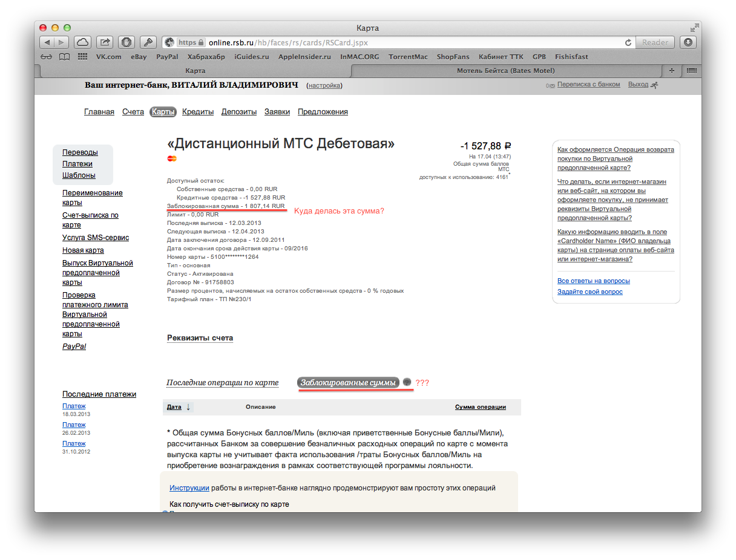The height and width of the screenshot is (560, 736).
Task: Click the Переименование карты link
Action: click(x=93, y=198)
